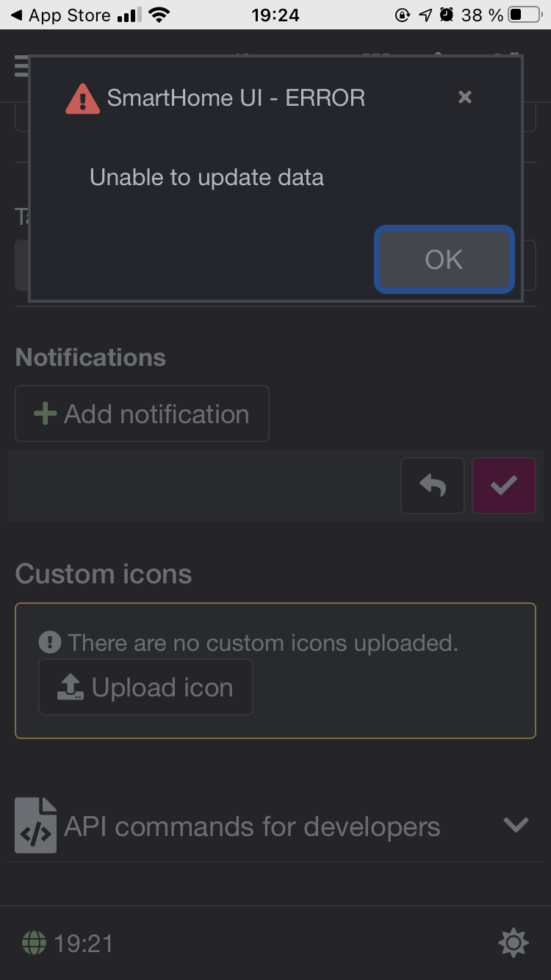Image resolution: width=551 pixels, height=980 pixels.
Task: Open the hamburger menu behind the dialog
Action: tap(21, 67)
